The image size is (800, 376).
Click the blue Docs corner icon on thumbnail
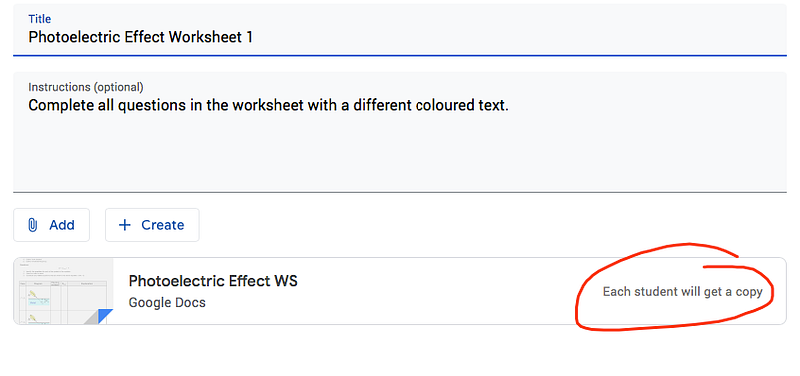pos(105,316)
